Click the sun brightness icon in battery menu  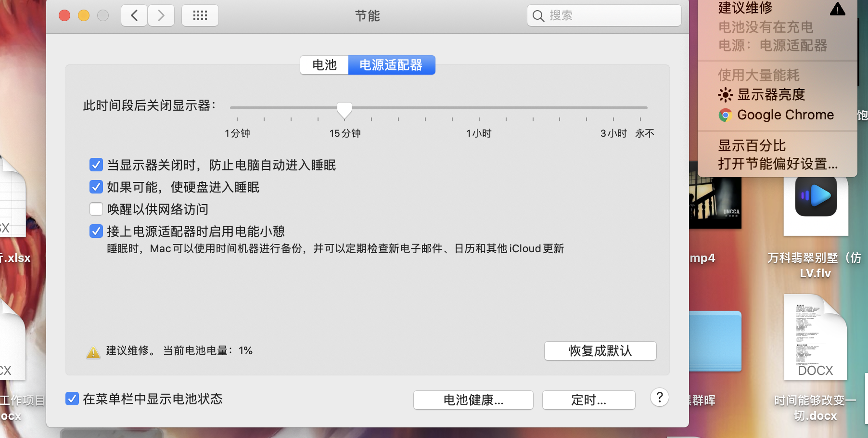click(x=725, y=95)
